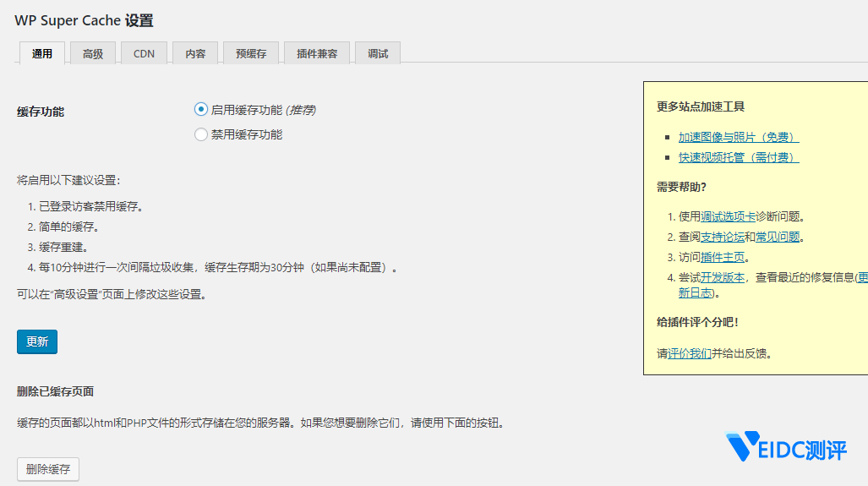868x486 pixels.
Task: Click the 删除缓存 button
Action: pyautogui.click(x=48, y=469)
